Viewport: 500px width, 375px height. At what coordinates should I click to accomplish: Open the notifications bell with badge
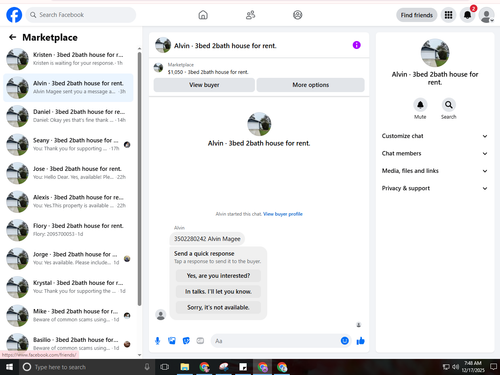tap(468, 15)
